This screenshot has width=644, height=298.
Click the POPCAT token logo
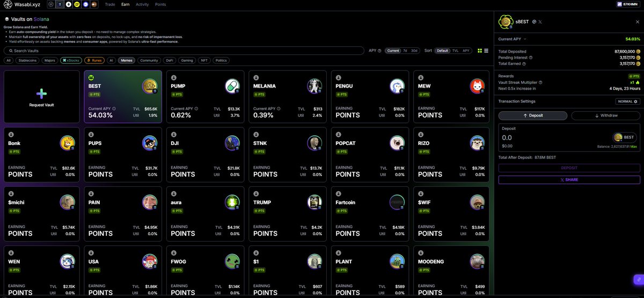point(397,143)
